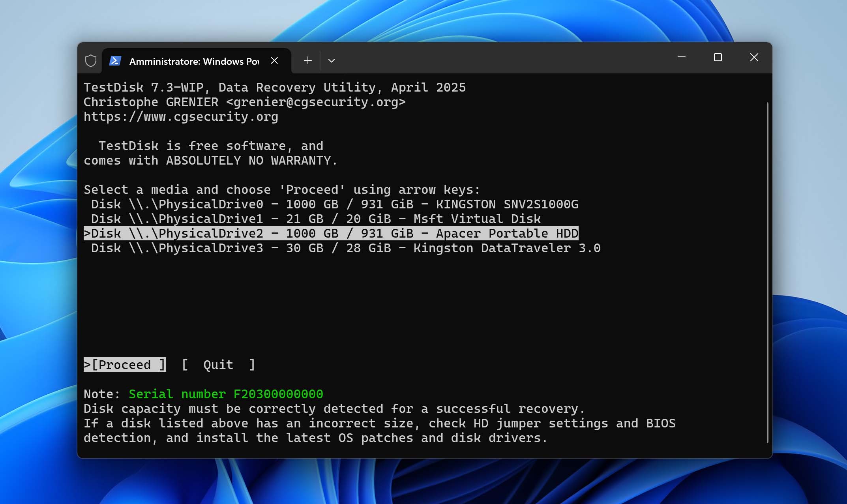Open a new tab with plus button
This screenshot has width=847, height=504.
point(308,61)
